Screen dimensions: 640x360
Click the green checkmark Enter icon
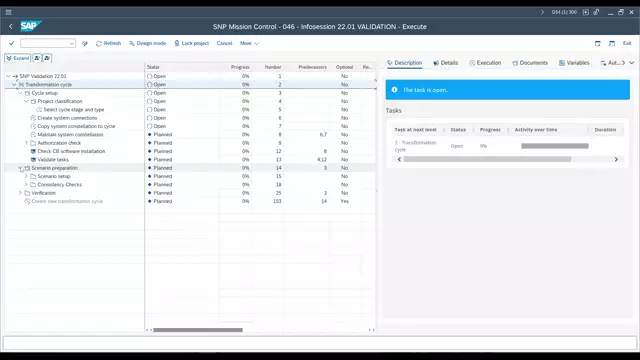11,43
